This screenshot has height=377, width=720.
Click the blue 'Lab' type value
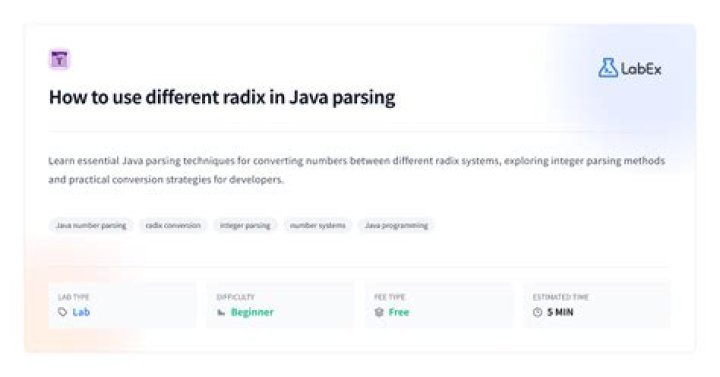pos(81,312)
